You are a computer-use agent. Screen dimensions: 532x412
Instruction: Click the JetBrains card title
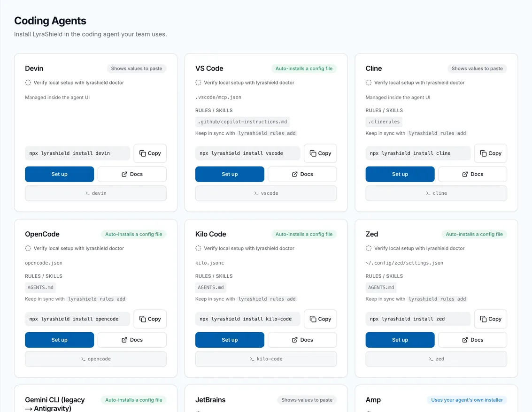tap(210, 400)
